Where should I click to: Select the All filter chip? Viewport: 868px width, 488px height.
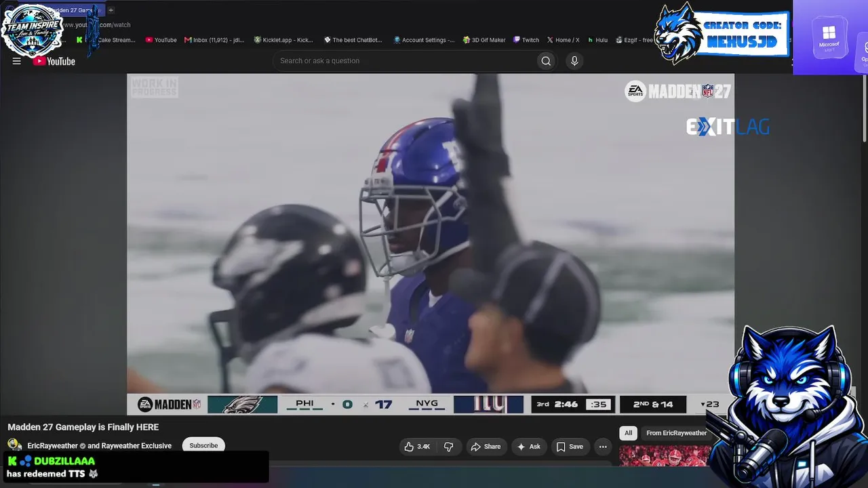pyautogui.click(x=628, y=433)
